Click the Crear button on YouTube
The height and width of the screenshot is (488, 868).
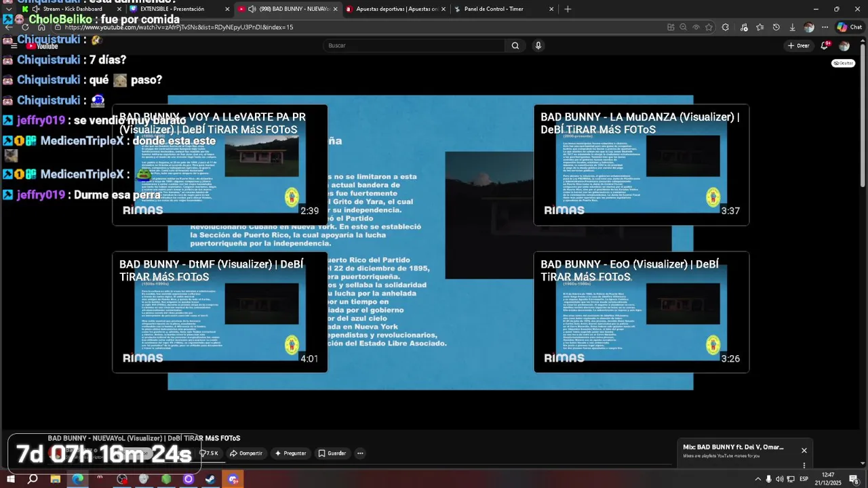click(798, 45)
